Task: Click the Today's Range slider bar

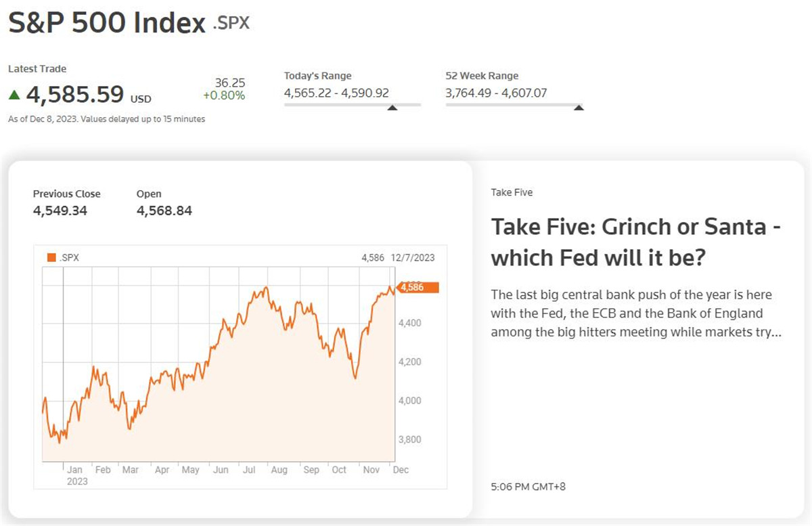Action: tap(352, 105)
